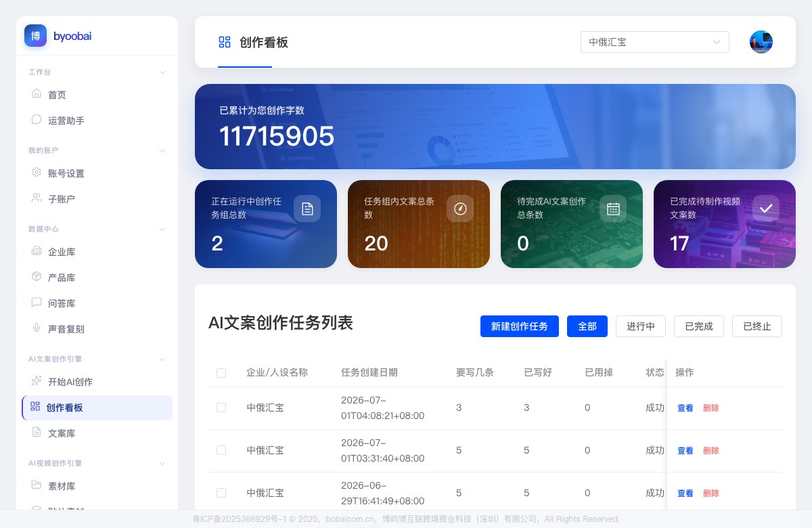Image resolution: width=812 pixels, height=528 pixels.
Task: Collapse the 数据中心 sidebar section
Action: [162, 229]
